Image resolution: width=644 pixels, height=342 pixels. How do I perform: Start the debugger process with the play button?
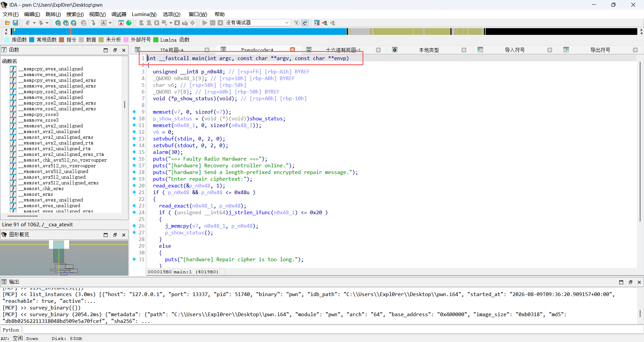pyautogui.click(x=205, y=23)
